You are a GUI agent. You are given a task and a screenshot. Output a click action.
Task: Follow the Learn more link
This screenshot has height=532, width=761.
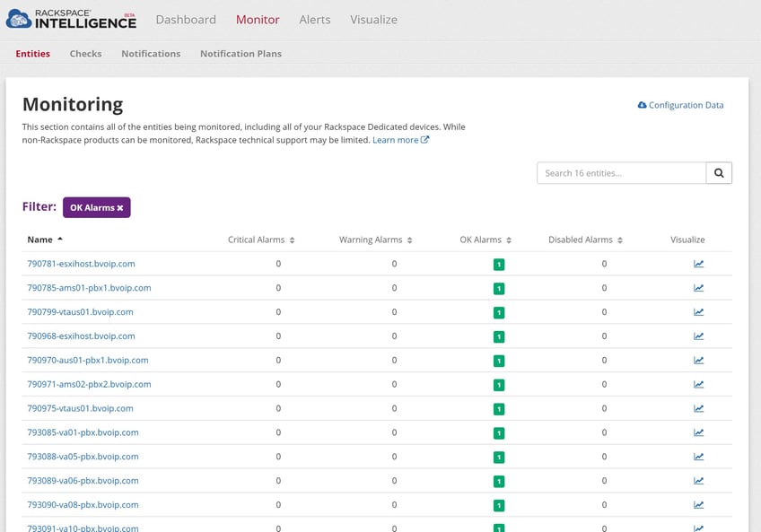[x=400, y=140]
